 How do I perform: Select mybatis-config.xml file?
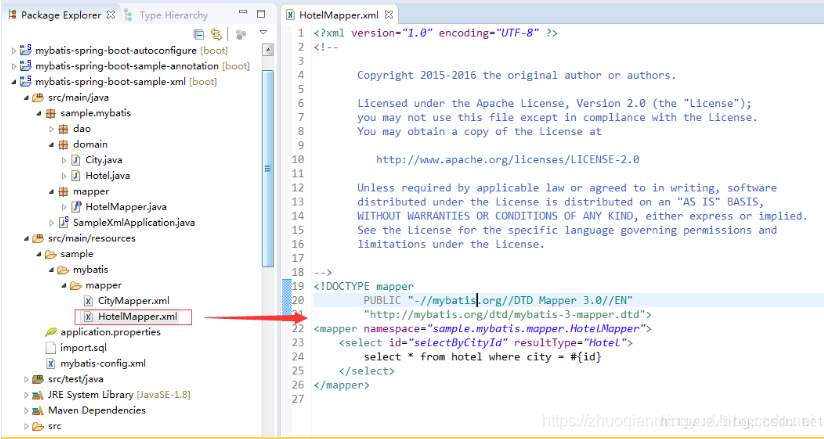103,363
